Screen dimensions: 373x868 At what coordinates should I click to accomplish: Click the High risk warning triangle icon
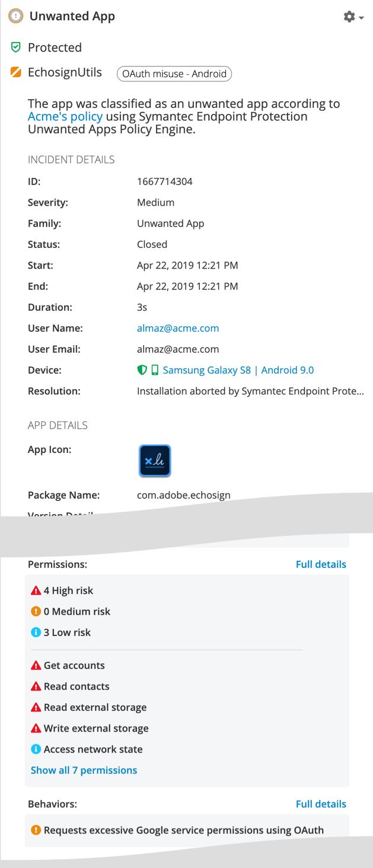(x=36, y=591)
